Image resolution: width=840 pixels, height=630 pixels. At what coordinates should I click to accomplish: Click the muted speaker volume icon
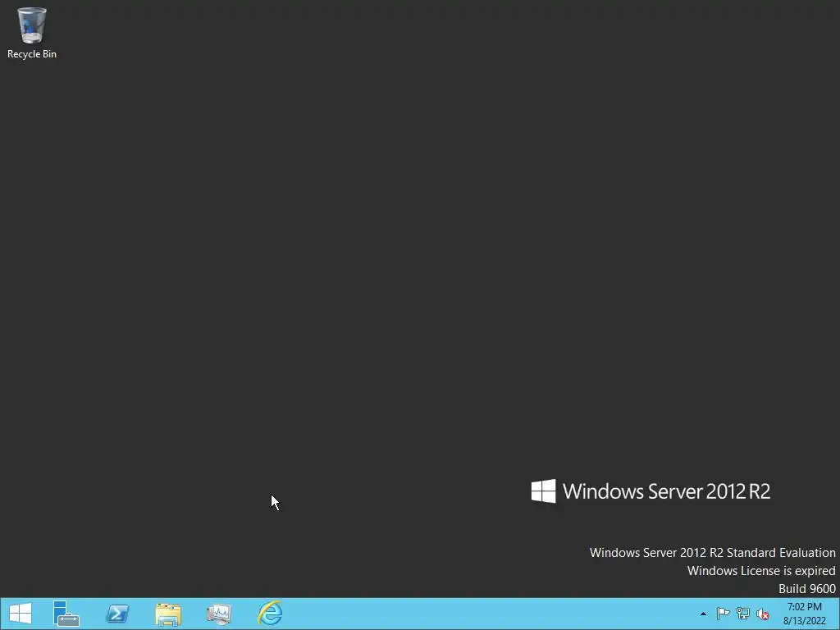pos(762,614)
